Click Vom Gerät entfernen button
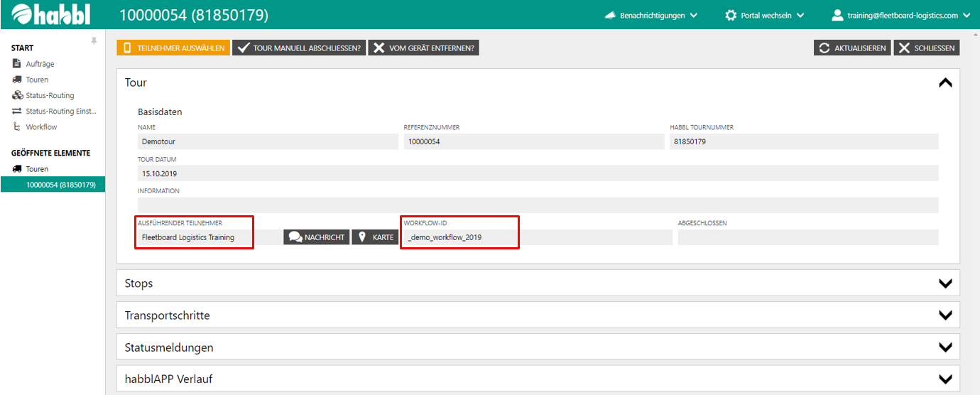This screenshot has width=980, height=395. tap(424, 48)
